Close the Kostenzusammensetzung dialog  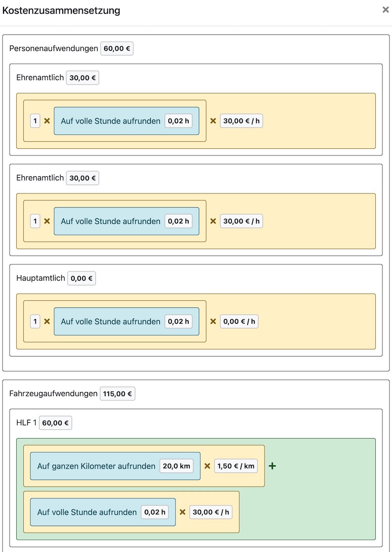tap(385, 10)
